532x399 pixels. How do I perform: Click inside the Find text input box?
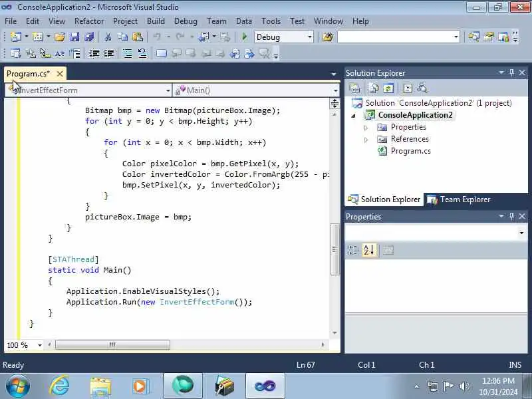pyautogui.click(x=395, y=37)
